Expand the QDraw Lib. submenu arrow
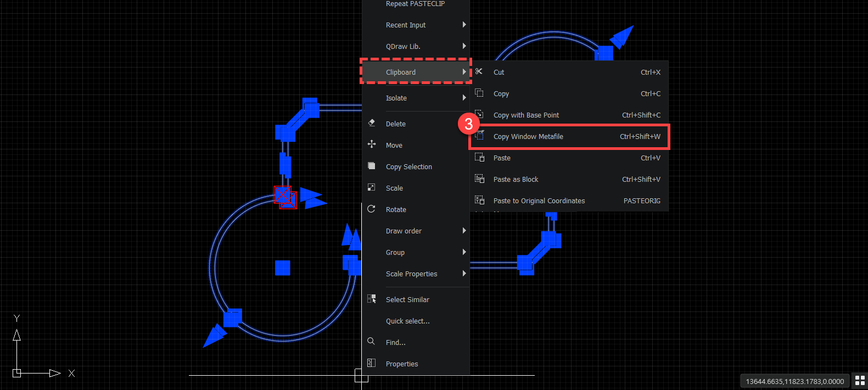Viewport: 868px width, 390px height. 464,46
